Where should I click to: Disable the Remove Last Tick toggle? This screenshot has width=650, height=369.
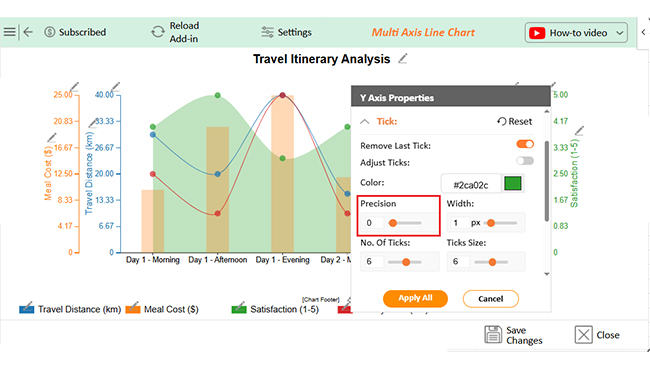(525, 144)
